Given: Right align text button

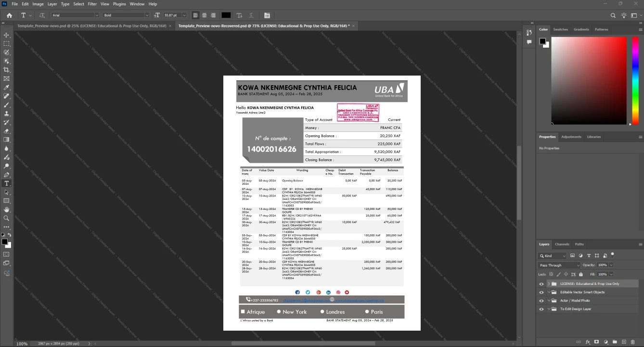Looking at the screenshot, I should click(213, 15).
